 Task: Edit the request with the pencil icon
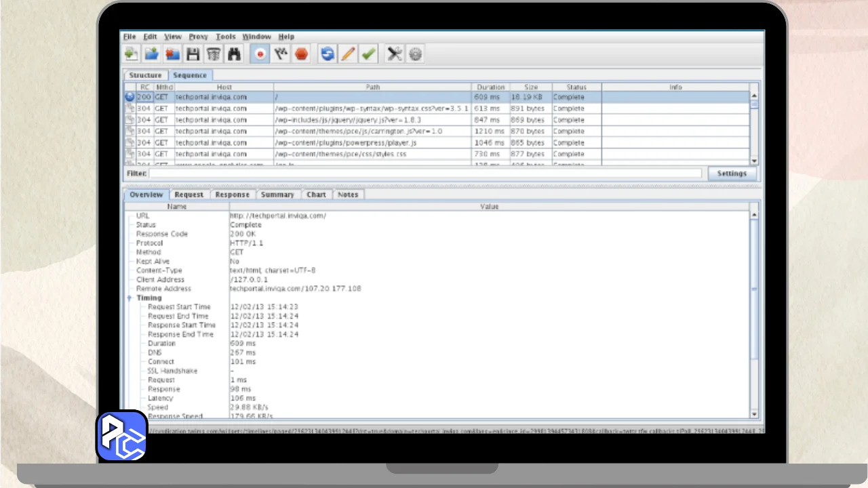pos(348,54)
